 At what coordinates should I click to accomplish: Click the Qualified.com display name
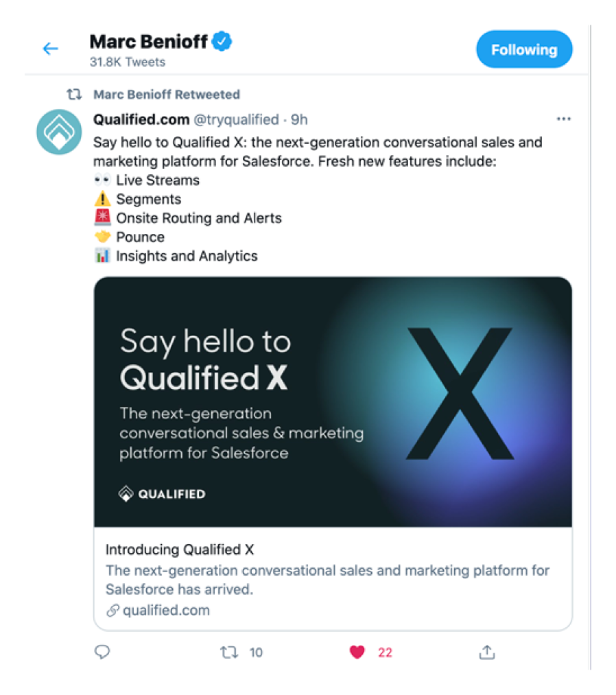click(141, 119)
